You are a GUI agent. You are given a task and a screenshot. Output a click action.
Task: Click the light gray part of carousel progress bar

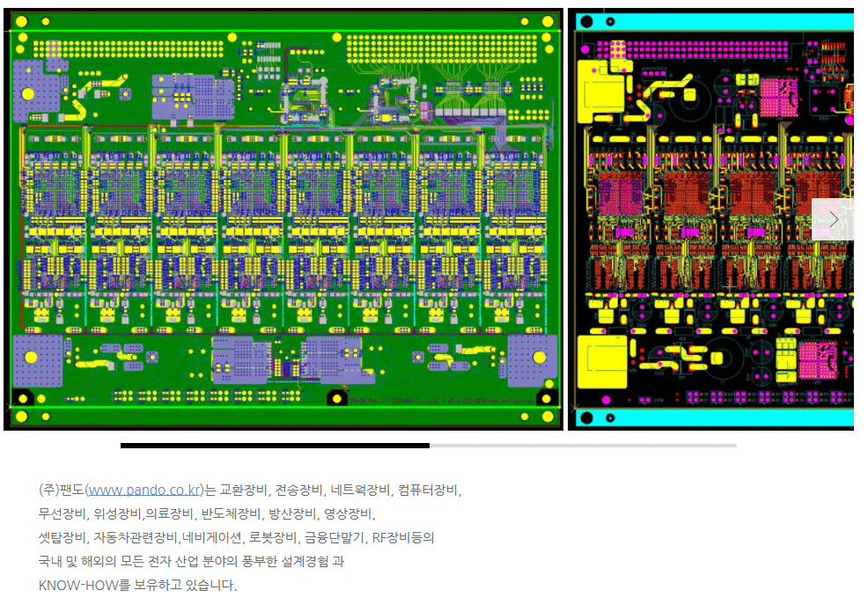[x=582, y=446]
